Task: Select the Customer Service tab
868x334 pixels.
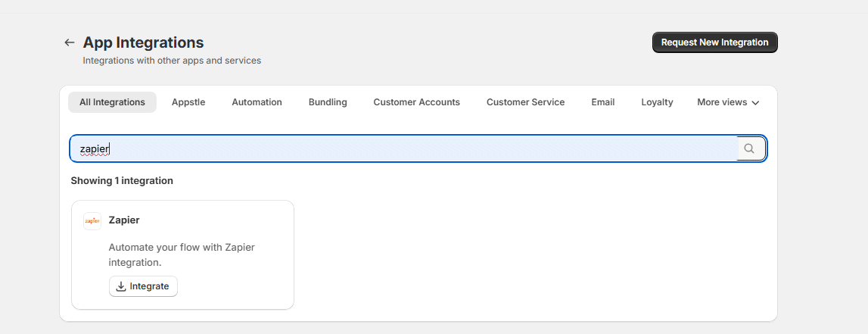Action: coord(525,102)
